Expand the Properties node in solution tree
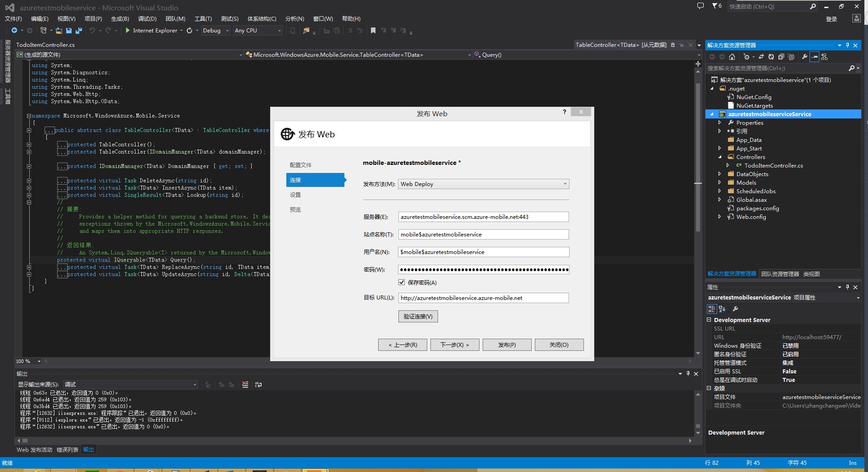The width and height of the screenshot is (868, 472). [720, 123]
